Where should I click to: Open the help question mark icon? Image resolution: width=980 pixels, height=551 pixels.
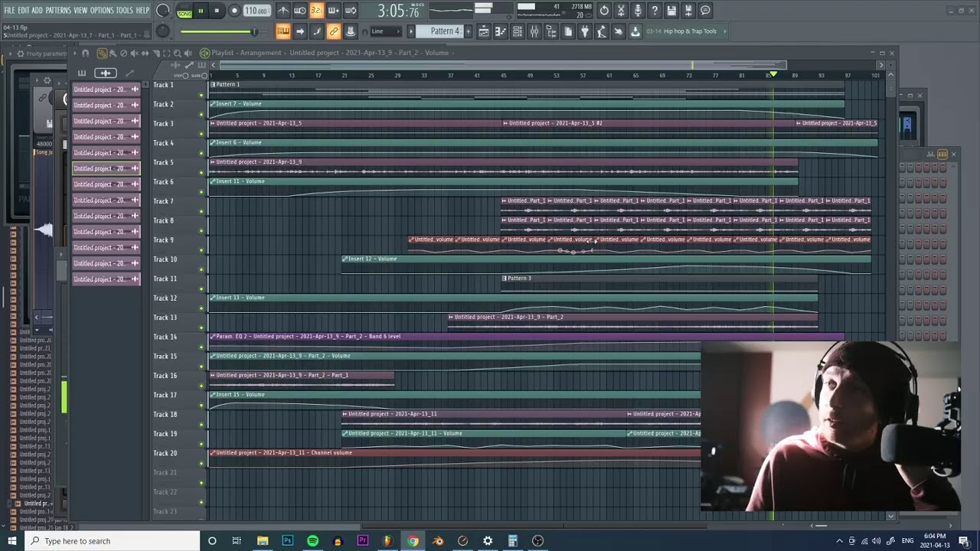coord(655,11)
